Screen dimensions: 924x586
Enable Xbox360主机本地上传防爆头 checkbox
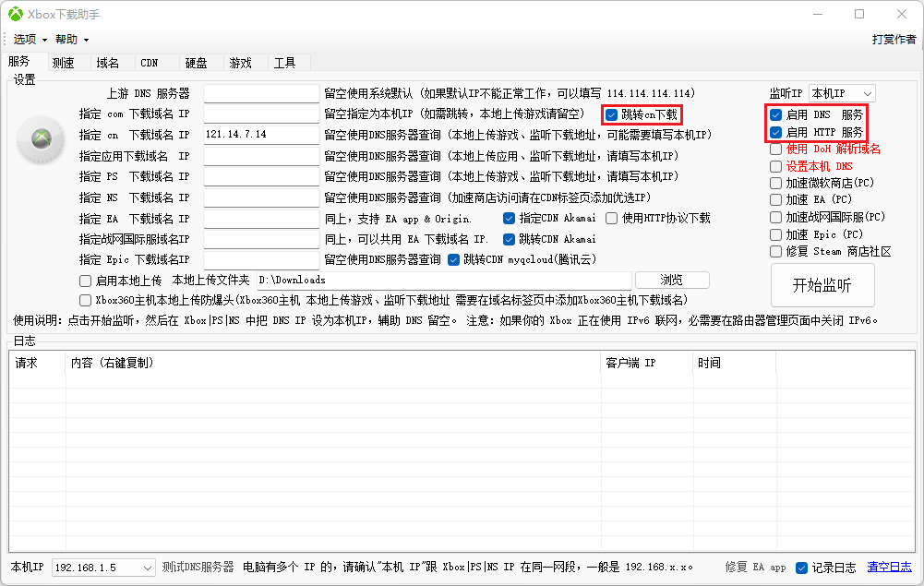[x=86, y=300]
